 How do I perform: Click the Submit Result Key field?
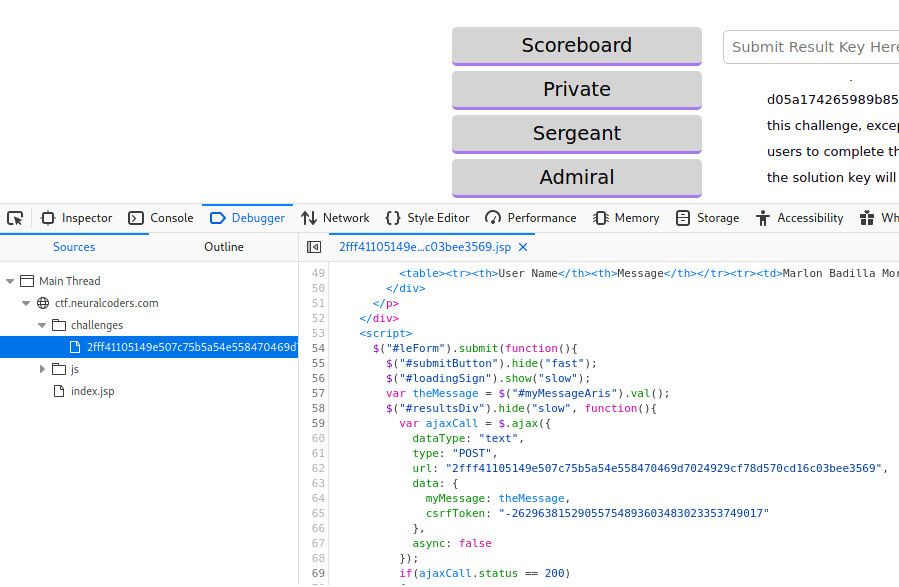tap(810, 47)
